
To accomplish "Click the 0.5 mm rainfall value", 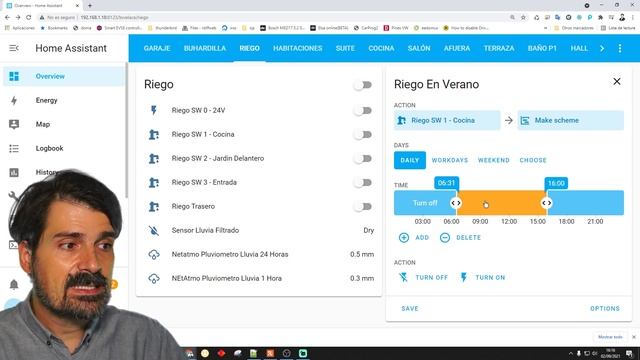I will tap(362, 254).
